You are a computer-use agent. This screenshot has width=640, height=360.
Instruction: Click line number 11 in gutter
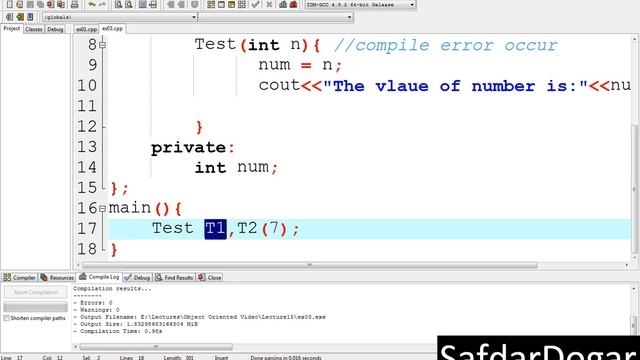(87, 106)
